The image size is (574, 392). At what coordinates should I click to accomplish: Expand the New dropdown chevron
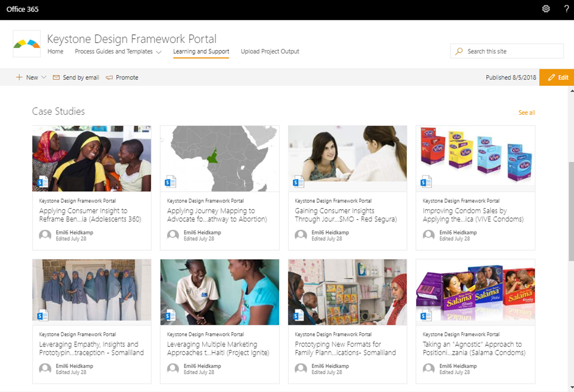(x=44, y=77)
